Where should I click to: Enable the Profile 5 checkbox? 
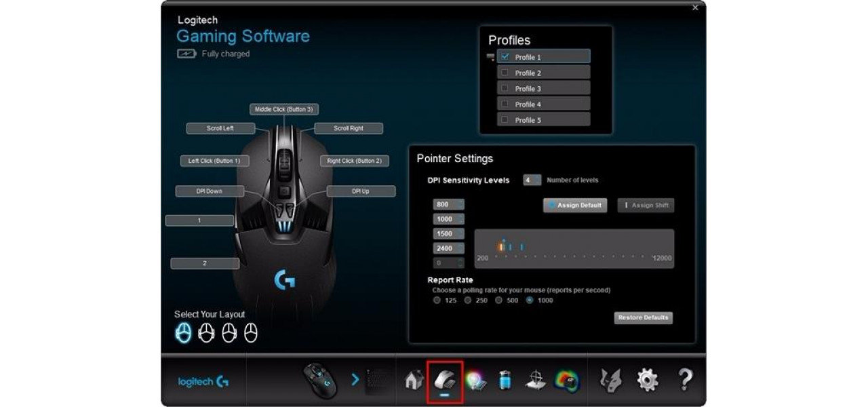pos(505,119)
